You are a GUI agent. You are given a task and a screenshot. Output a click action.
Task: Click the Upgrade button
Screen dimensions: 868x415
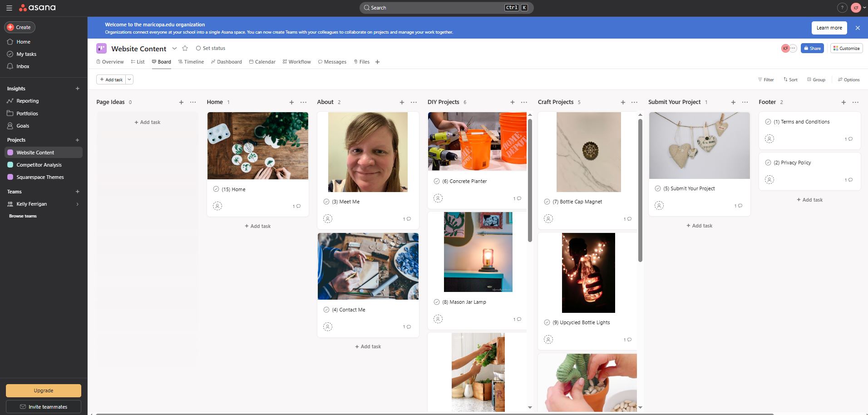(x=44, y=390)
